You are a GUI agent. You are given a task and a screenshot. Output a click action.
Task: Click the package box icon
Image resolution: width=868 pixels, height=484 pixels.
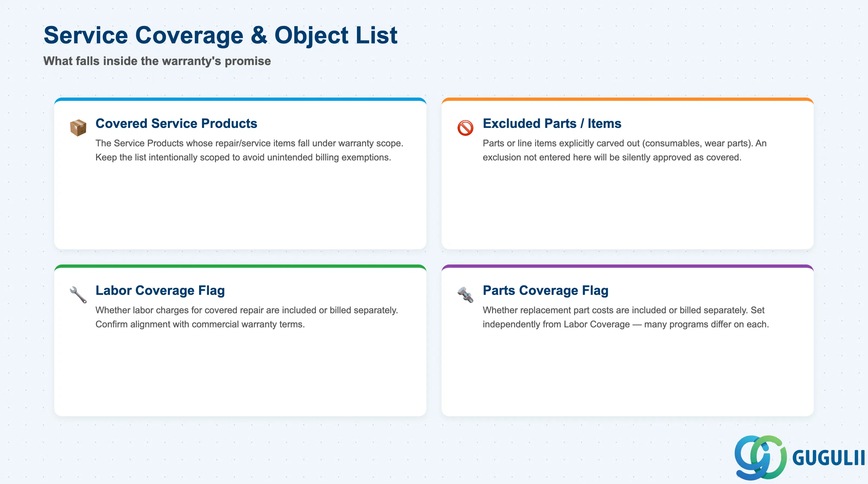[x=78, y=128]
